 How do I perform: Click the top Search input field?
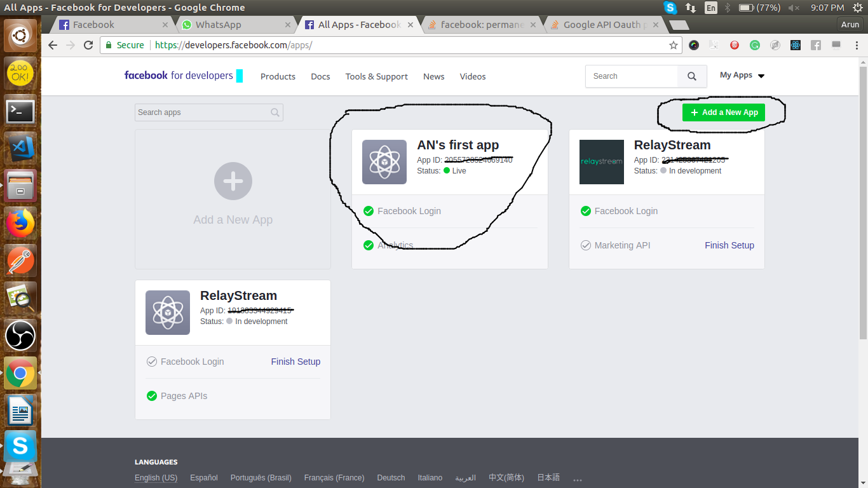coord(632,76)
